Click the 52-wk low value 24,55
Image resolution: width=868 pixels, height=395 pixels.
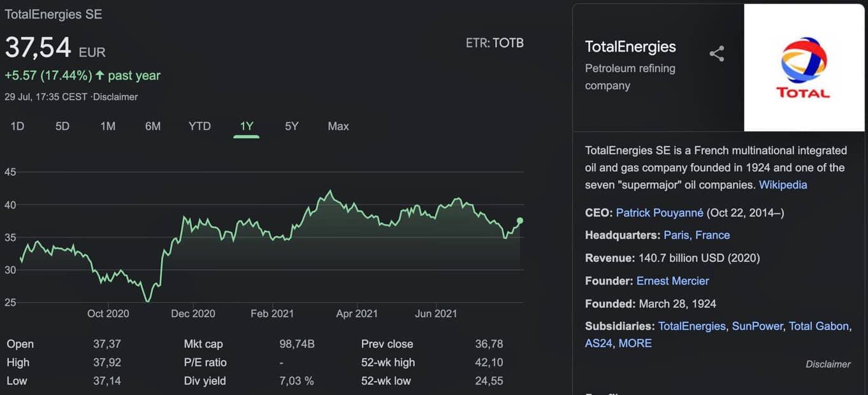click(489, 381)
